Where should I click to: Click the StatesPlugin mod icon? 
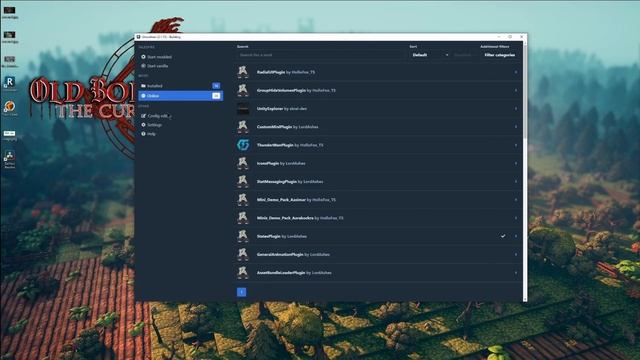[243, 236]
